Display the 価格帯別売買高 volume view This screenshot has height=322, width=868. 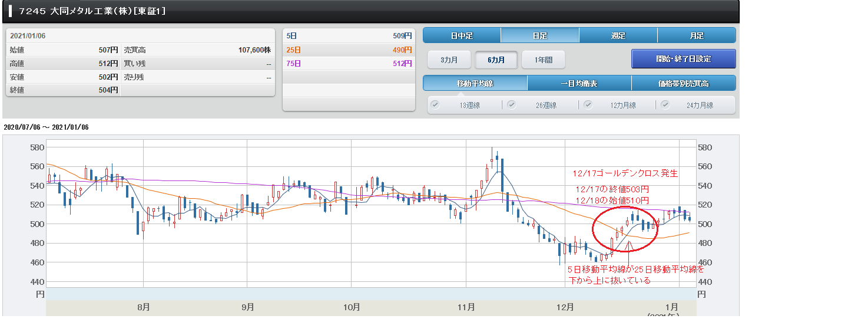click(683, 83)
